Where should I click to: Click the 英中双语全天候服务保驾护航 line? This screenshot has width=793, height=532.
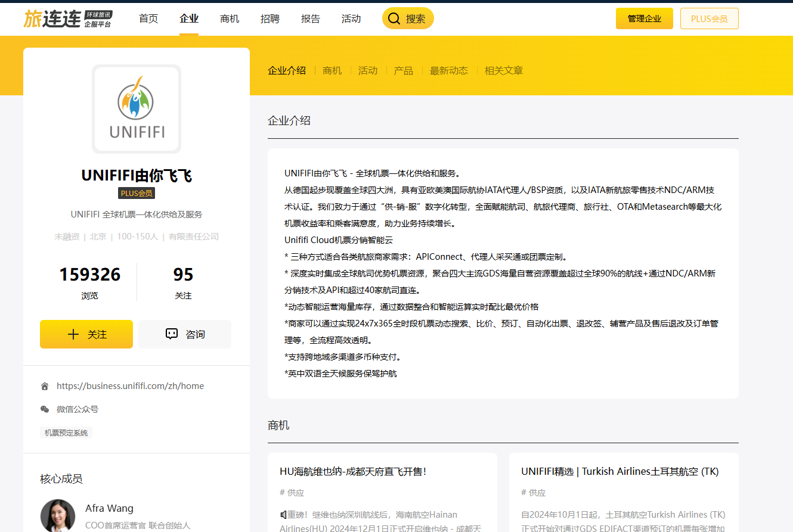(x=340, y=374)
